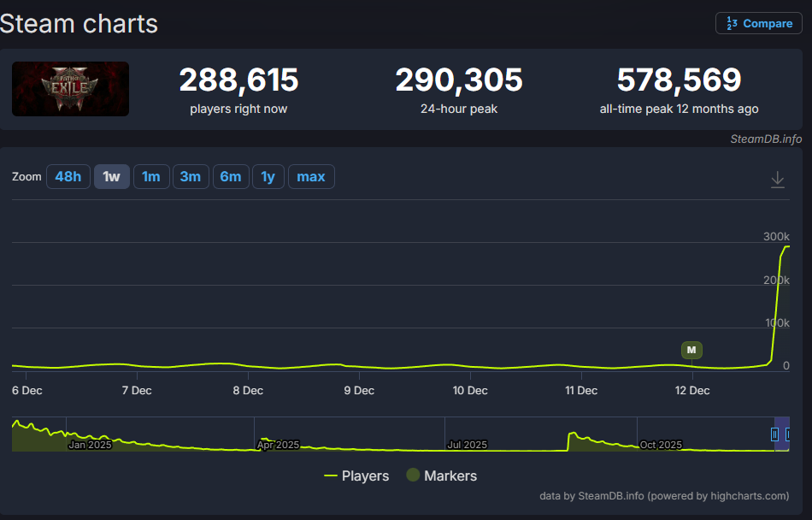812x520 pixels.
Task: Click the Jan 2025 navigator label
Action: click(90, 445)
